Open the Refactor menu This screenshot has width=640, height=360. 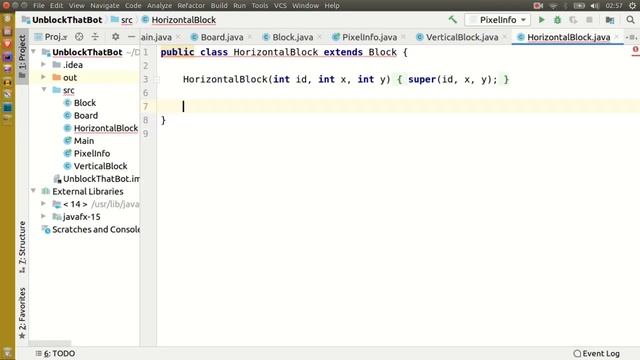click(191, 5)
